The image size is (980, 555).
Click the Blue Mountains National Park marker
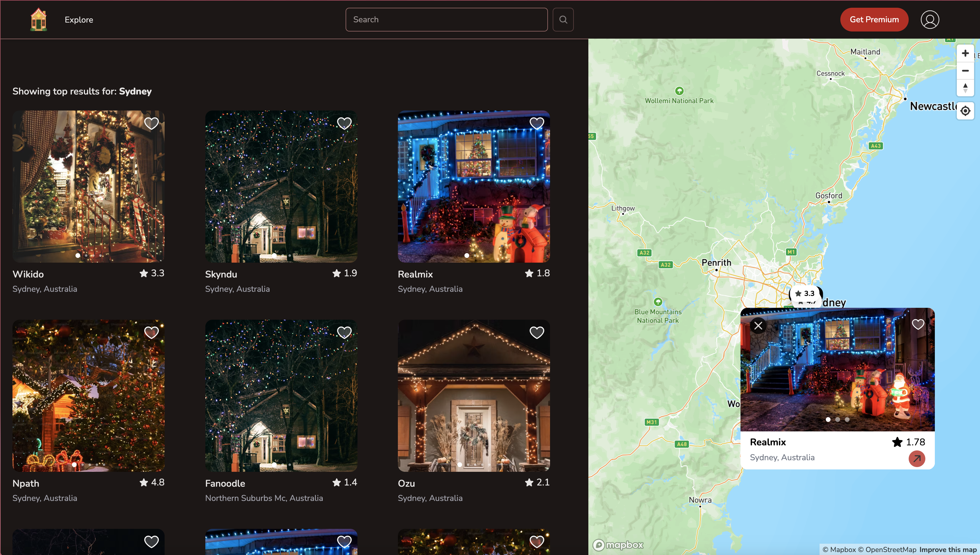click(658, 302)
